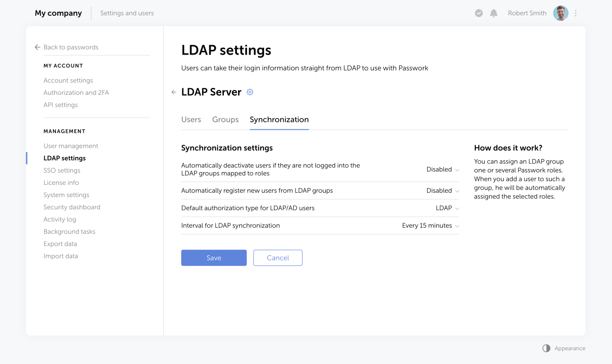The height and width of the screenshot is (364, 612).
Task: View the Activity log page
Action: pyautogui.click(x=60, y=219)
